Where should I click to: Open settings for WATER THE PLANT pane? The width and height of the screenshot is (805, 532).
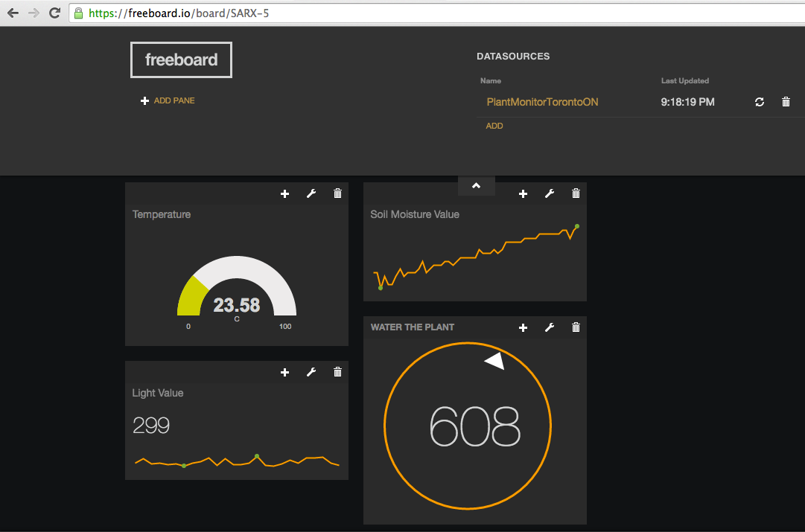pyautogui.click(x=550, y=328)
